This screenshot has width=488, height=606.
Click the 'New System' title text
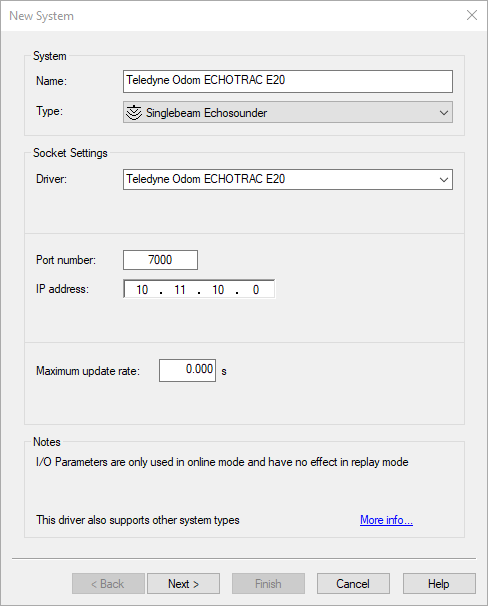pos(41,16)
